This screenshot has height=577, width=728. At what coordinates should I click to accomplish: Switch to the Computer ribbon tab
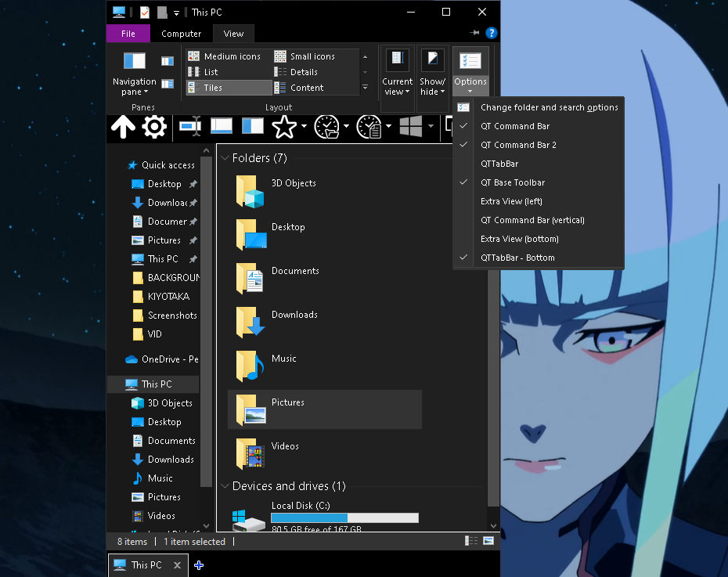coord(181,34)
